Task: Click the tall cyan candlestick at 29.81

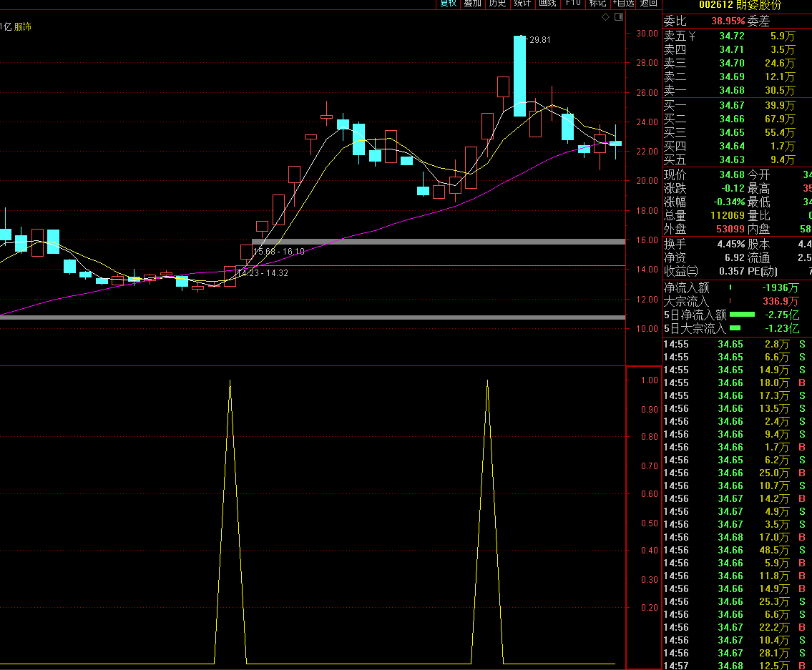Action: (519, 76)
